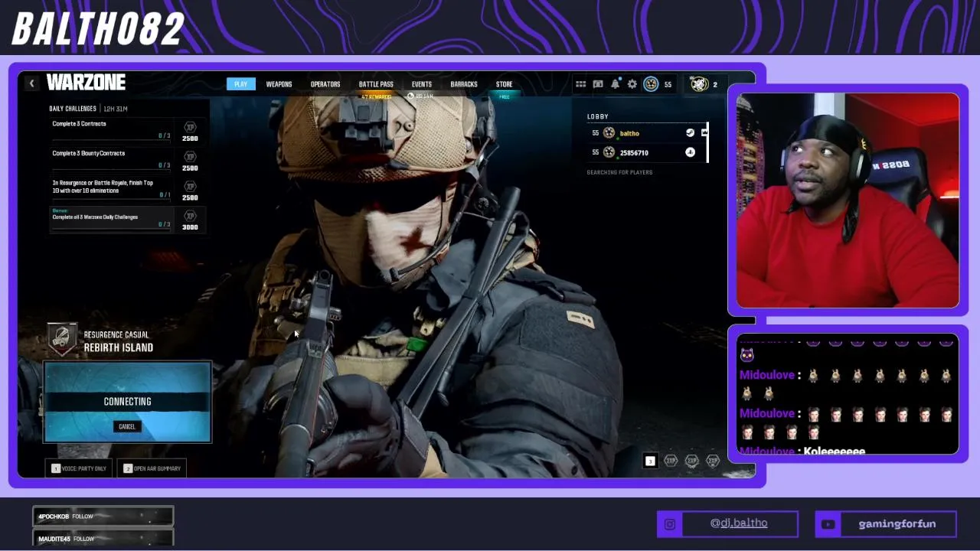Click the XP reward icon for Bounty Contracts challenge
The height and width of the screenshot is (551, 980).
(x=191, y=157)
